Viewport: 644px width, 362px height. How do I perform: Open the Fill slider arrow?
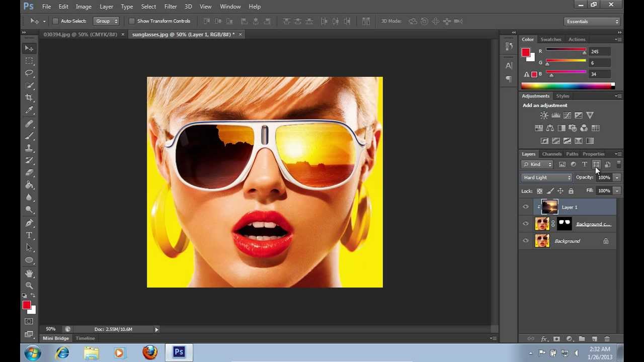point(617,191)
